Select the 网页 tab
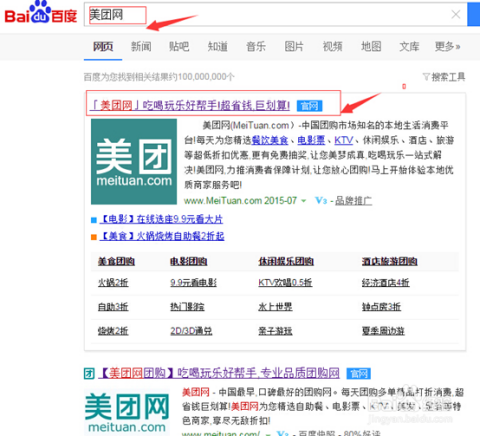The image size is (480, 436). [x=103, y=46]
